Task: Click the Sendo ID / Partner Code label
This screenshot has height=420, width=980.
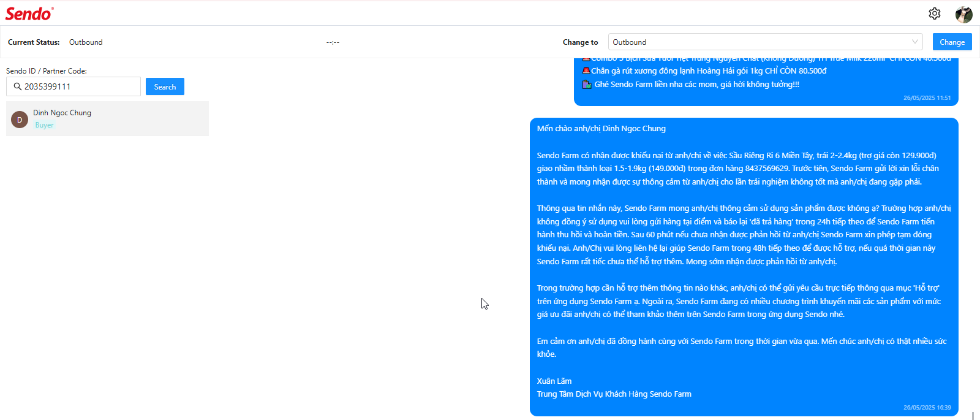Action: (47, 71)
